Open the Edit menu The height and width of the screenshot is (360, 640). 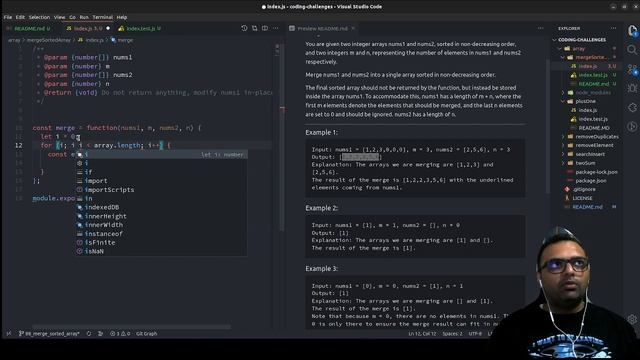20,17
